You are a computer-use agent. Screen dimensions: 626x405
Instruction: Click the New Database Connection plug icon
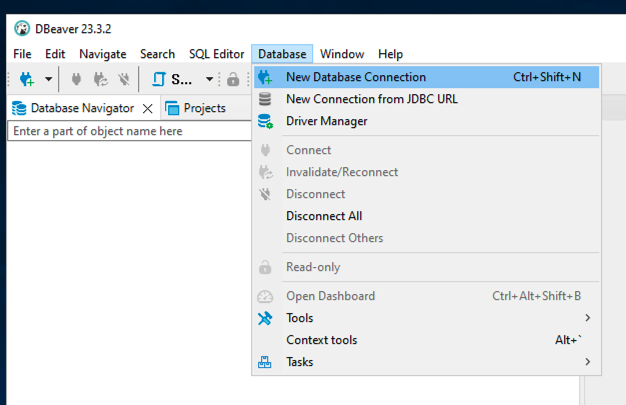pyautogui.click(x=265, y=77)
